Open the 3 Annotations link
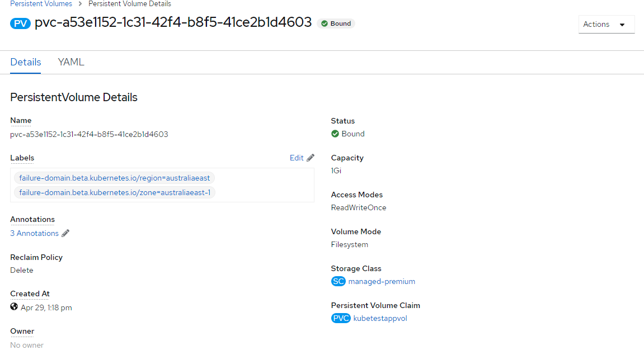The height and width of the screenshot is (355, 644). (35, 233)
